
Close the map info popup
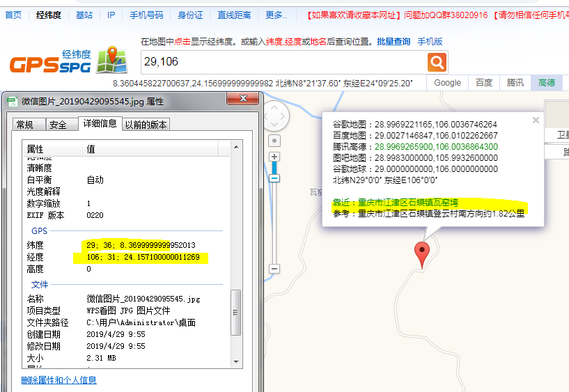click(x=536, y=120)
